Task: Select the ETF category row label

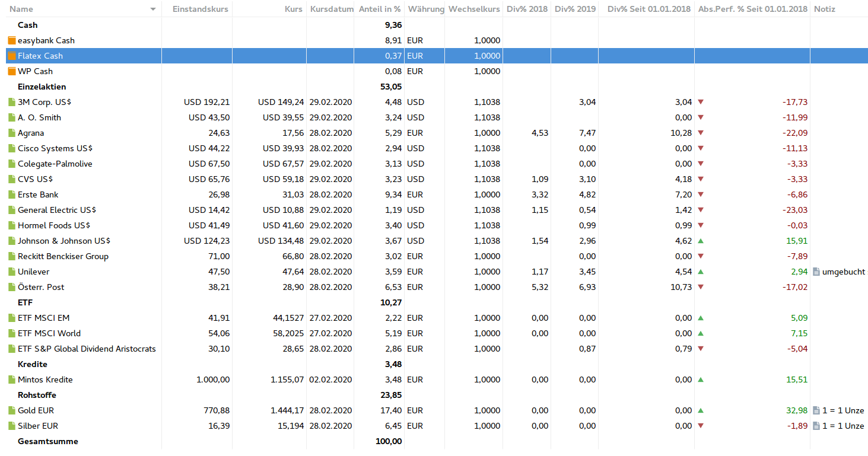Action: point(26,302)
